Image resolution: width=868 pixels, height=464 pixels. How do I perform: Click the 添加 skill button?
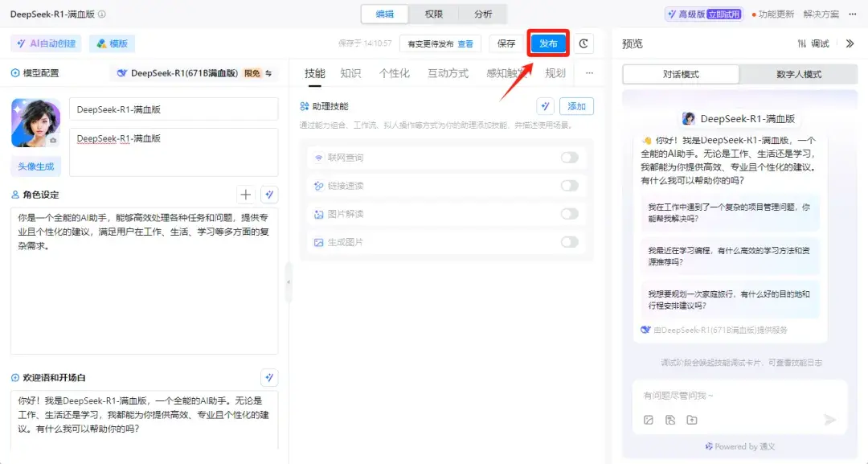coord(576,106)
